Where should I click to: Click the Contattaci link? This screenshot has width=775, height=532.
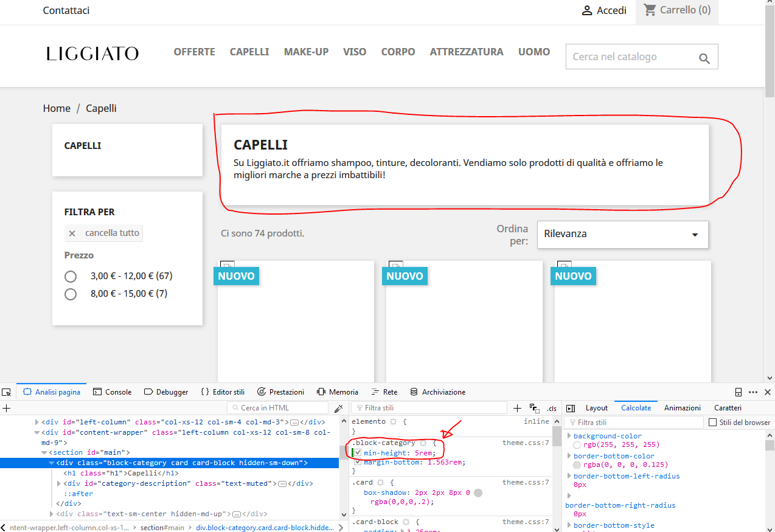66,10
